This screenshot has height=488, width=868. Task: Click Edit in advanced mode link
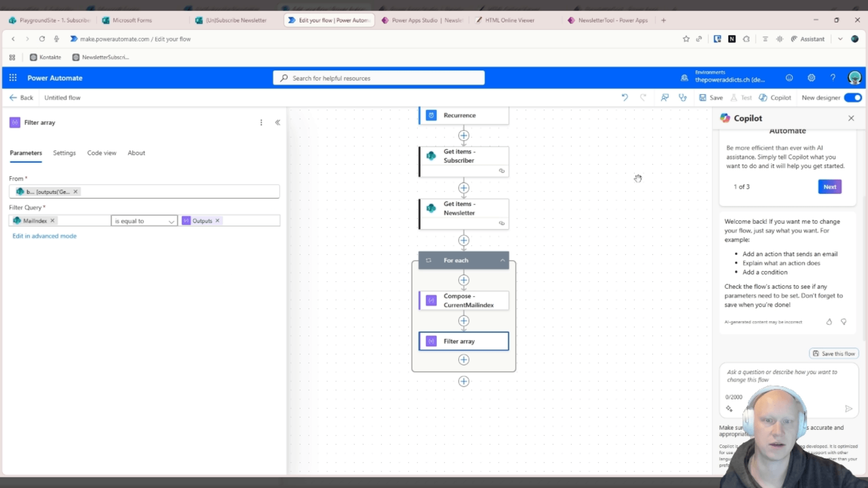[x=44, y=236]
